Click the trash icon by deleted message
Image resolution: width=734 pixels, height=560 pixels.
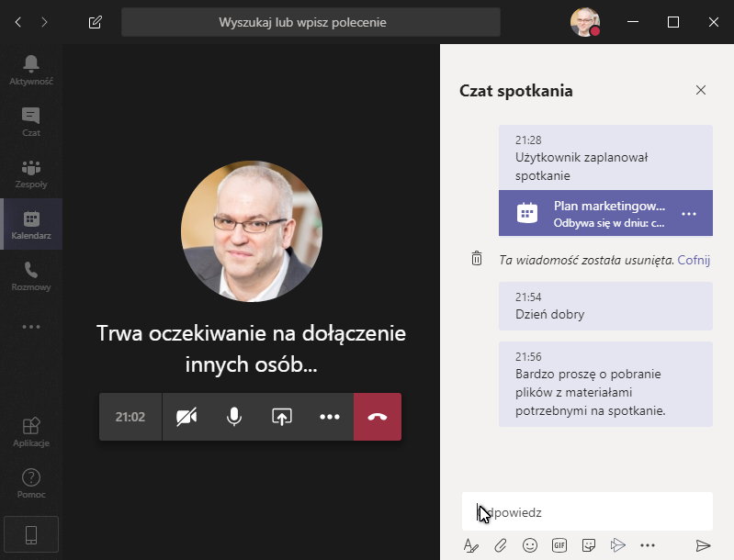pyautogui.click(x=477, y=258)
